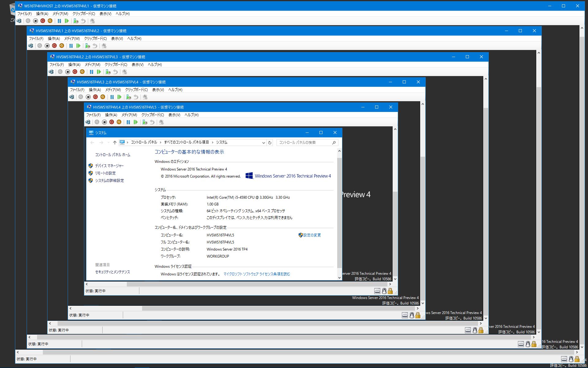Send Ctrl+Alt+Del in the HVSWS16TPVL3 window toolbar
588x368 pixels.
click(x=51, y=72)
